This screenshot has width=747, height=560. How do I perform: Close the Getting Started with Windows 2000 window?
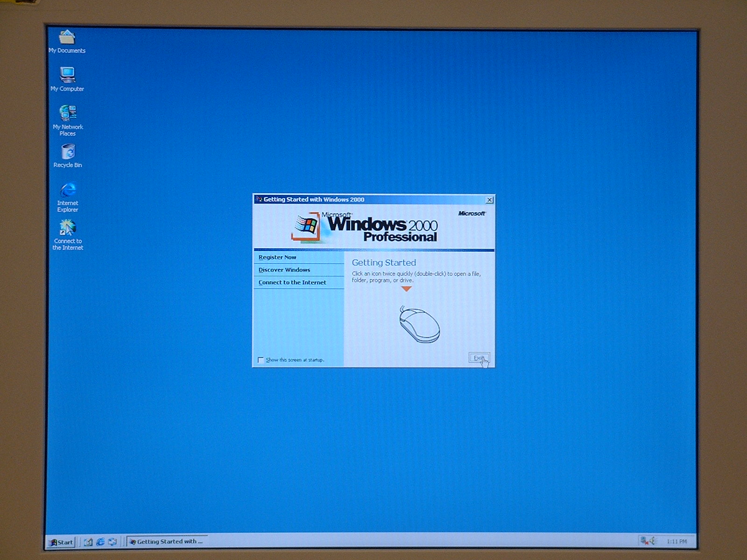coord(489,200)
